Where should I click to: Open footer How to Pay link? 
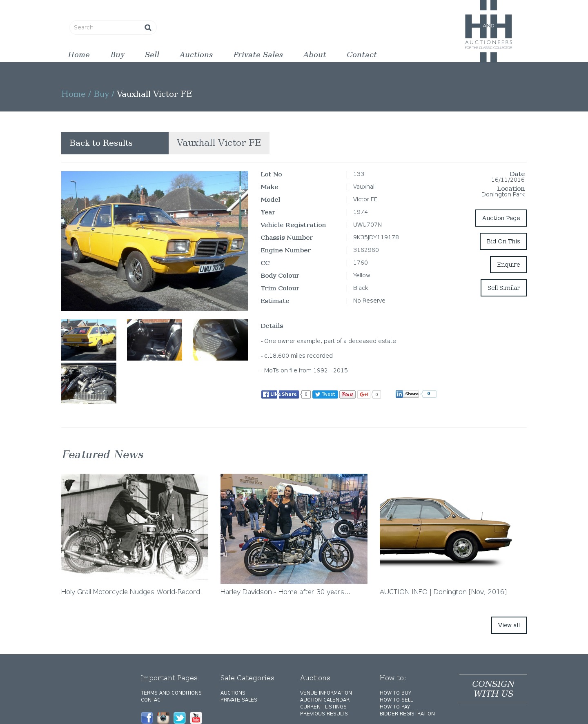[395, 707]
